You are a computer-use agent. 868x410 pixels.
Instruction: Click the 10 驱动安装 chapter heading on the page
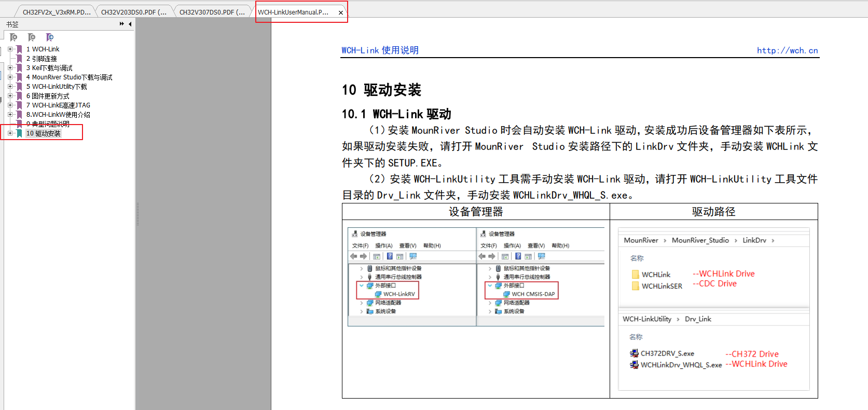(x=381, y=90)
